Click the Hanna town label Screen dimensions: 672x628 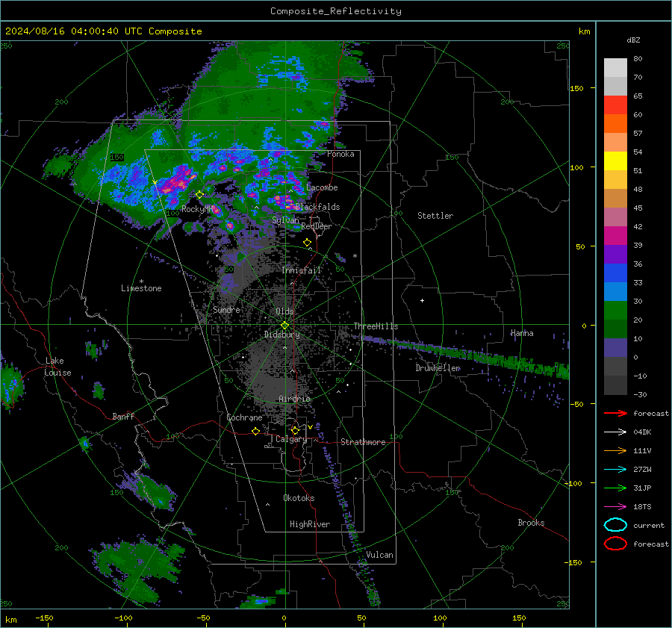[522, 333]
